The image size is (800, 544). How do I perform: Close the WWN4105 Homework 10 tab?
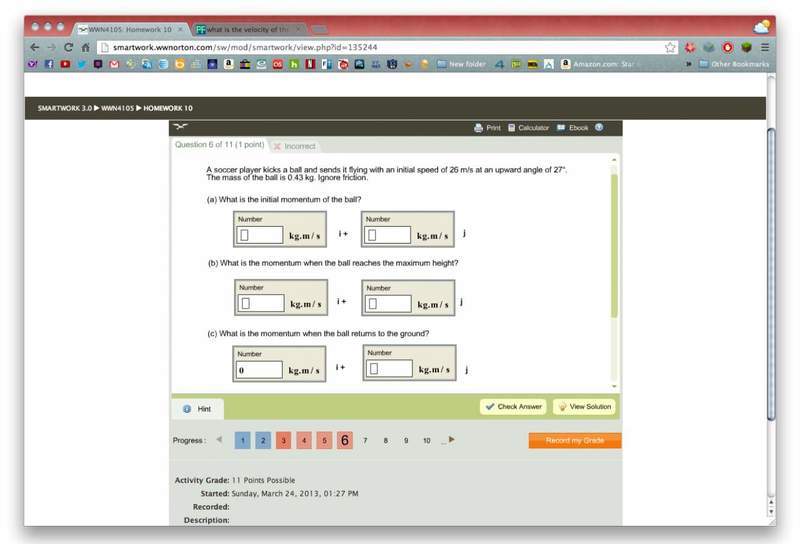point(180,30)
